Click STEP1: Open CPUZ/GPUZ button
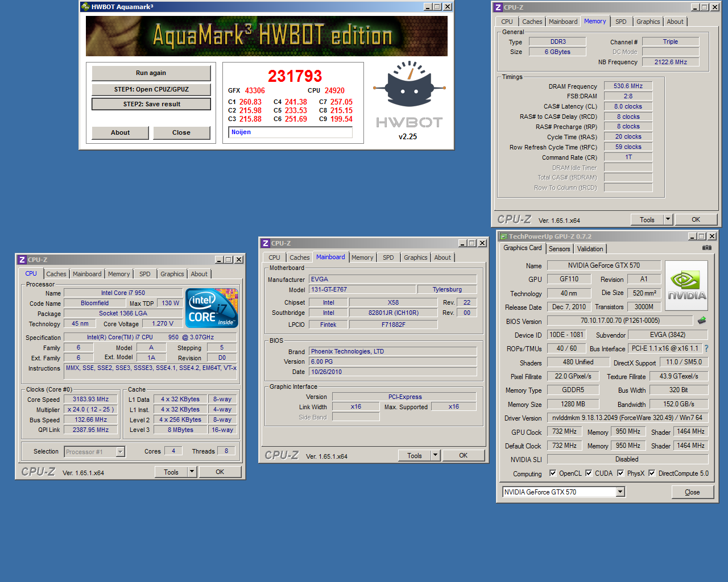The image size is (728, 582). click(151, 89)
